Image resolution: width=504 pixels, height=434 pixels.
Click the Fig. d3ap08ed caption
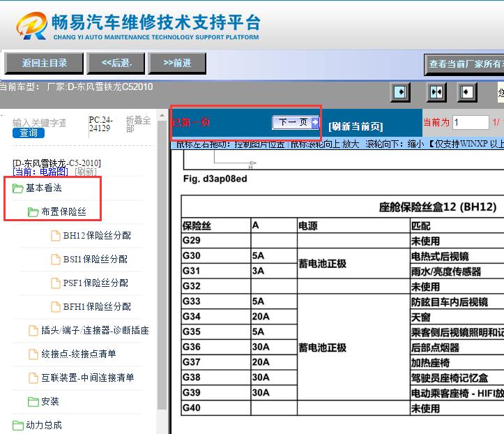tap(215, 179)
